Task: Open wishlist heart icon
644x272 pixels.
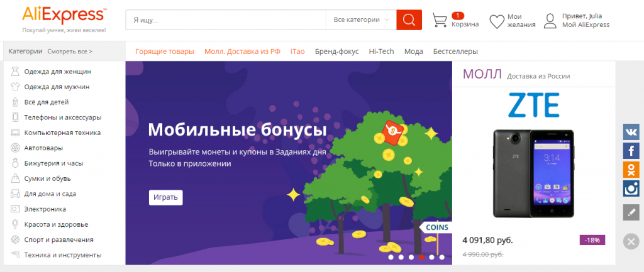Action: (x=497, y=21)
